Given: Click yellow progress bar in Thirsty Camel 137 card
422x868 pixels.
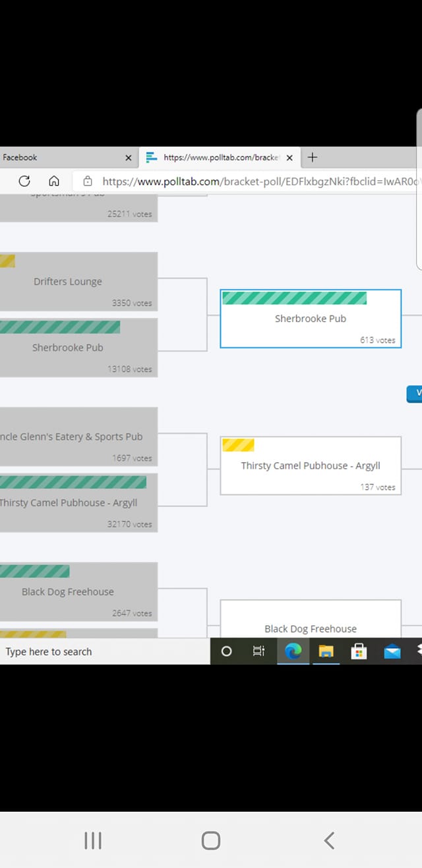Looking at the screenshot, I should pyautogui.click(x=238, y=445).
